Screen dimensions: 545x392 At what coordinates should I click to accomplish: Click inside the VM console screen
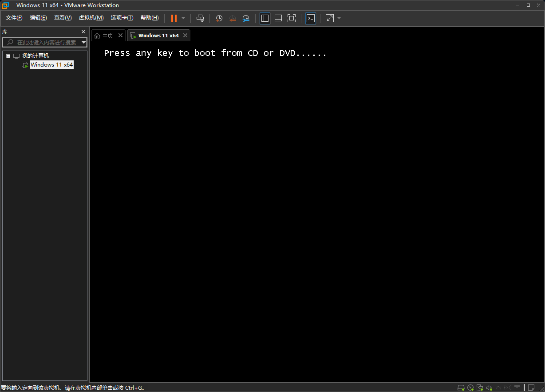pyautogui.click(x=317, y=213)
